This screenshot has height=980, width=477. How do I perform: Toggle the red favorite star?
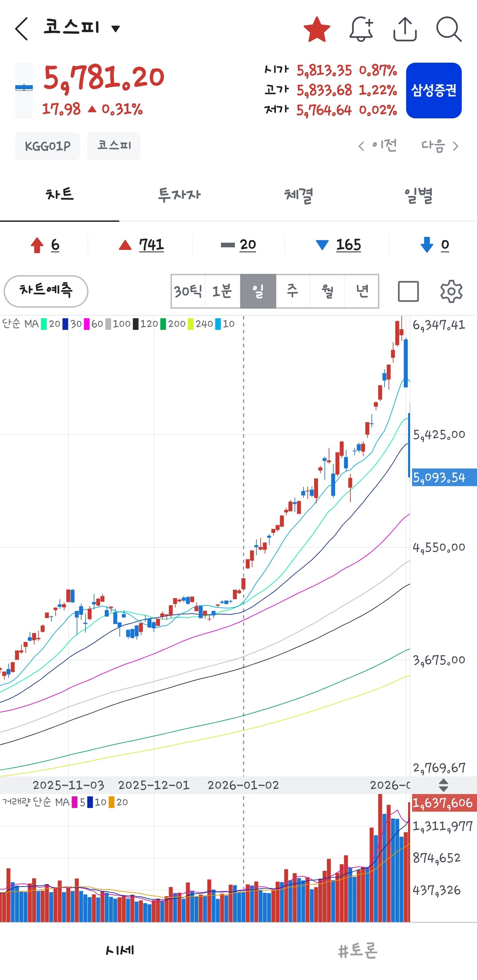pyautogui.click(x=317, y=29)
